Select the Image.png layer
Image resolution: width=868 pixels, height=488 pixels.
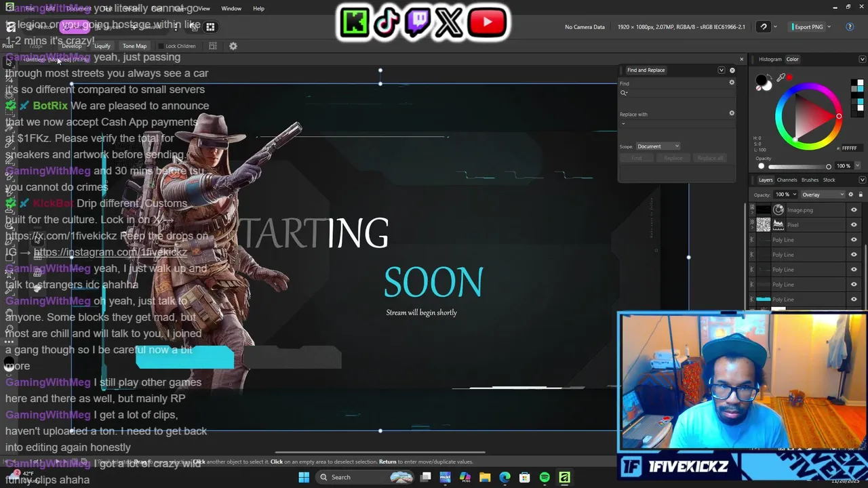pos(800,210)
